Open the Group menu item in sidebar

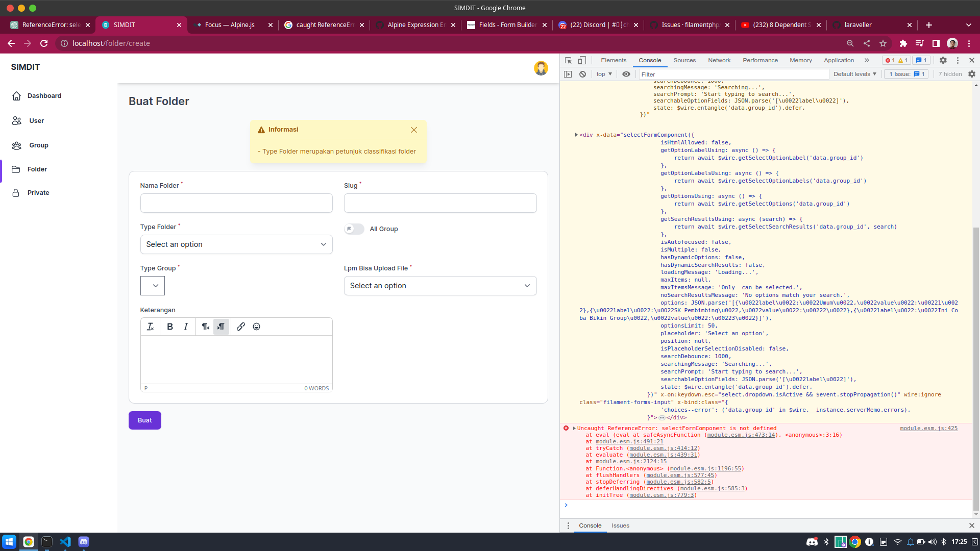point(39,145)
